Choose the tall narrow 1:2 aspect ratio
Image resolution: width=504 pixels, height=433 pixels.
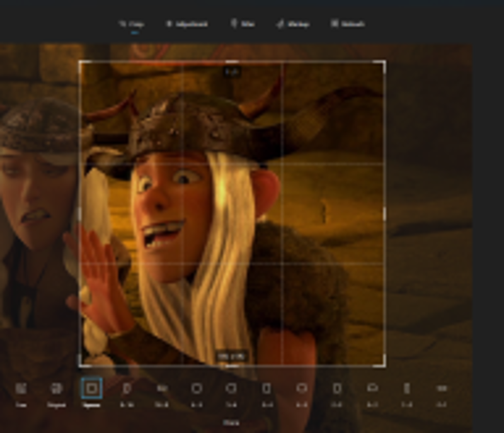[407, 389]
